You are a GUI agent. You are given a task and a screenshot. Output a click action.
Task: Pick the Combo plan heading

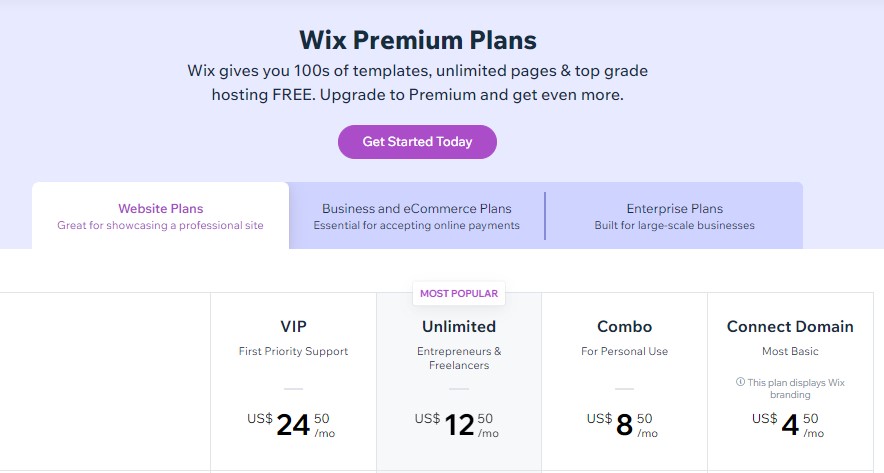tap(625, 326)
